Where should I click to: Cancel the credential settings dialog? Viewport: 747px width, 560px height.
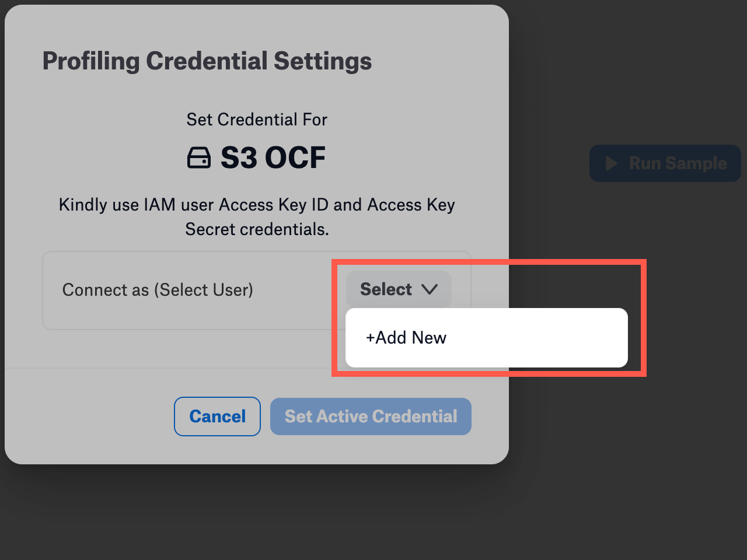[217, 416]
